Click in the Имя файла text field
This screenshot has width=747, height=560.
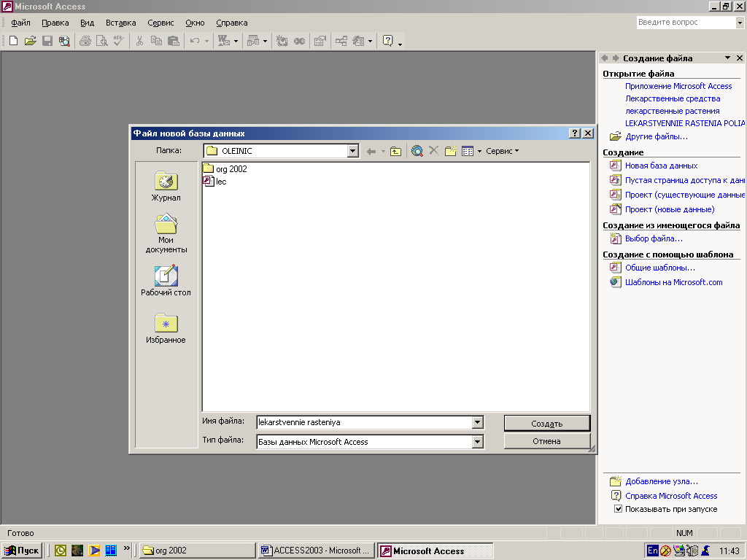[365, 422]
